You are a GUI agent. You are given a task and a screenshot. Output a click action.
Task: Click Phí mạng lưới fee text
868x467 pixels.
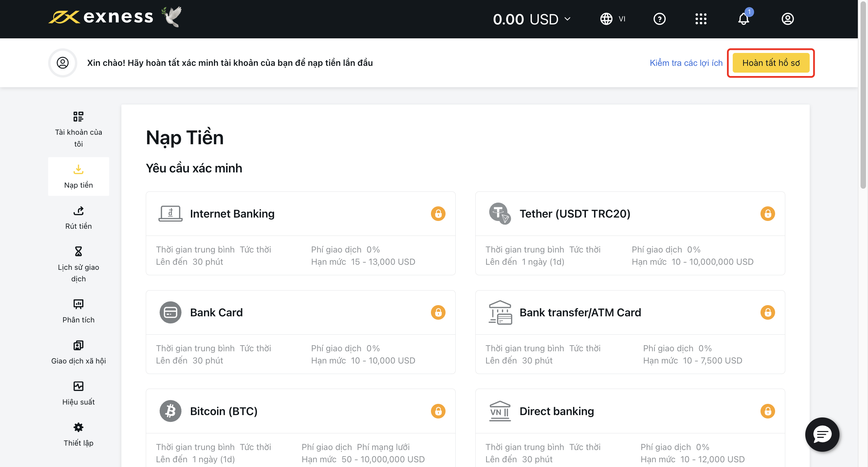[x=383, y=447]
